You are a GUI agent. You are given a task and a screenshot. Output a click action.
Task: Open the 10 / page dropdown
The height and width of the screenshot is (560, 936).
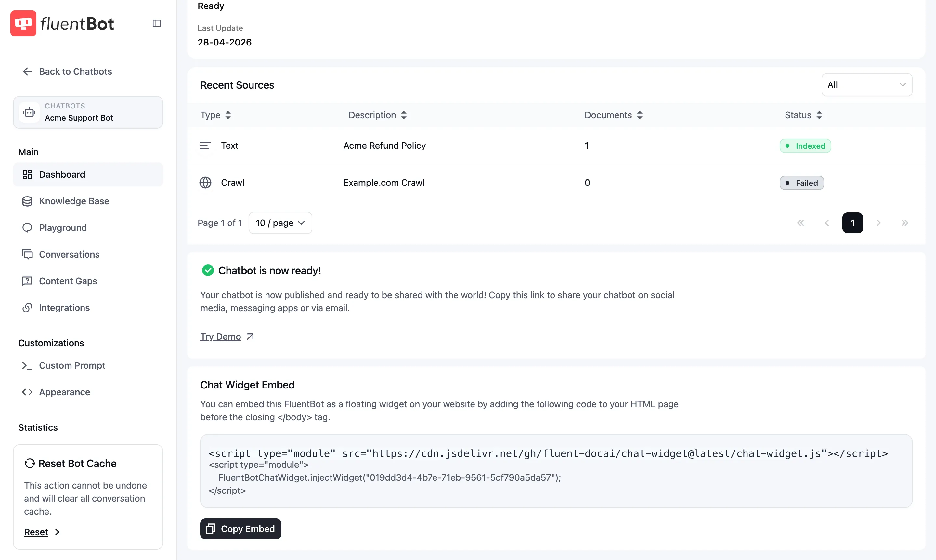click(280, 223)
